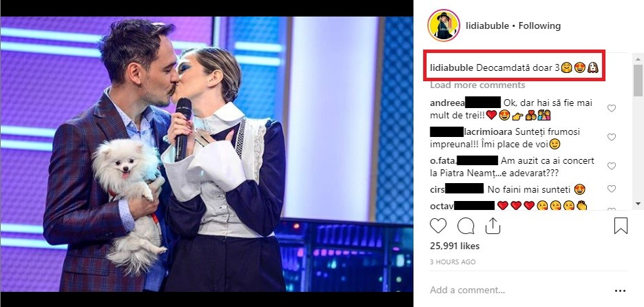This screenshot has width=644, height=307.
Task: Like the 'No faini mai sunteti' comment
Action: [612, 189]
